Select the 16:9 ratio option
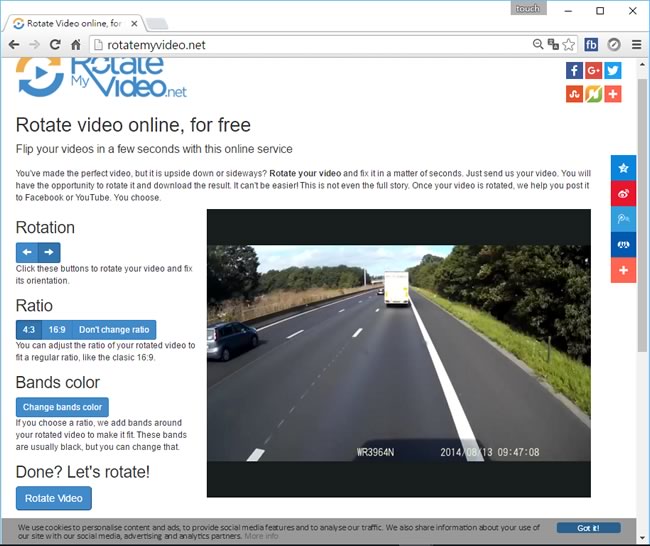The image size is (650, 546). coord(57,330)
